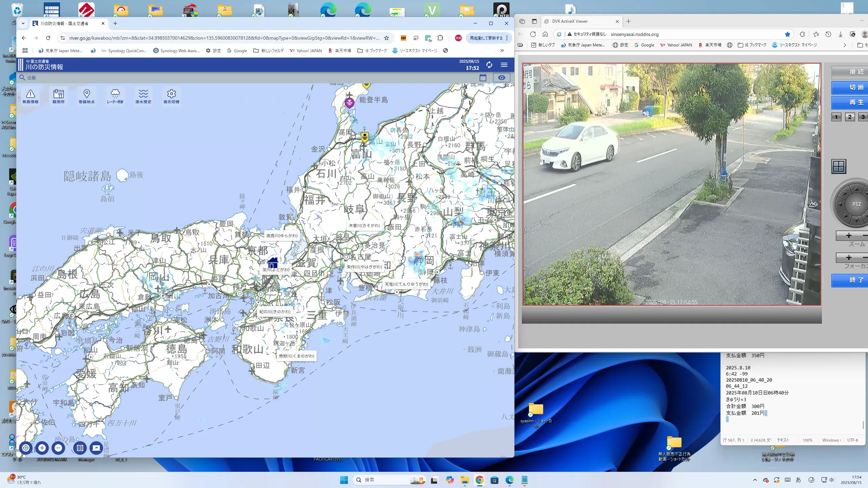Viewport: 868px width, 488px height.
Task: Click the ズーム plus zoom control
Action: pos(849,236)
